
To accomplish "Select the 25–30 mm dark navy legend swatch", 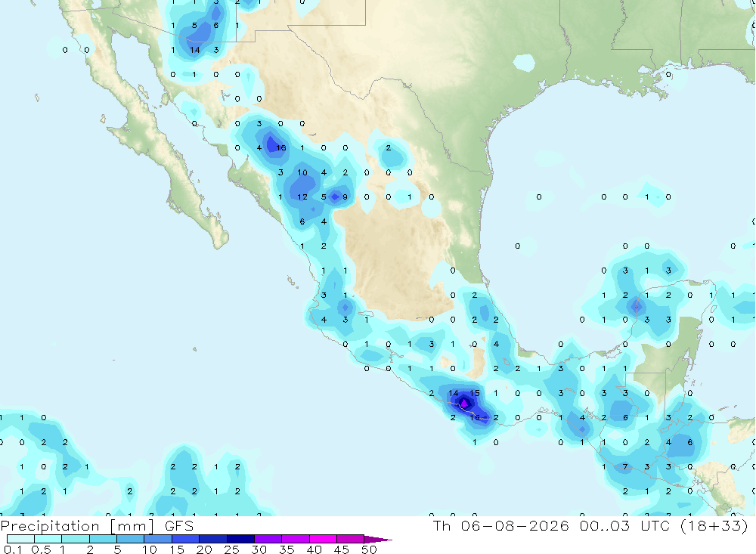I will (240, 539).
